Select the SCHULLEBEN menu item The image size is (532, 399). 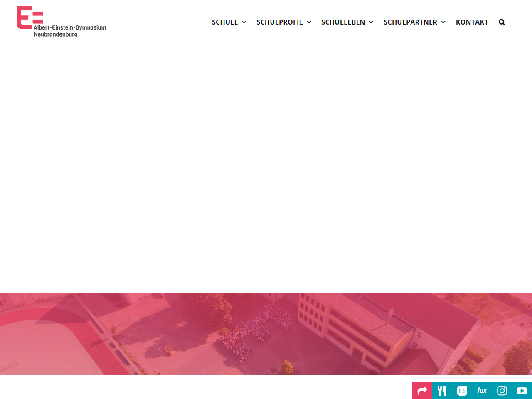pos(343,22)
